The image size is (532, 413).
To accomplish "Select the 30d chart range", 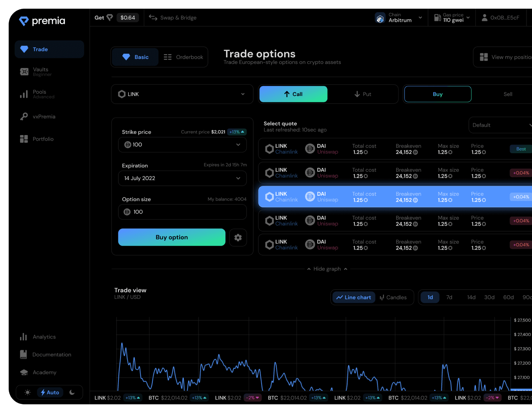I will (489, 297).
